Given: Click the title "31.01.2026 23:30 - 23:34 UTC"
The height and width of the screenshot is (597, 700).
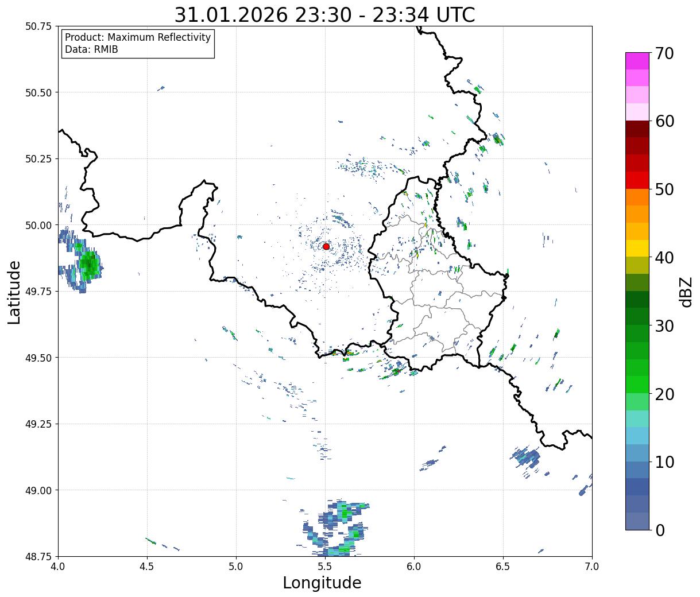Looking at the screenshot, I should point(324,14).
